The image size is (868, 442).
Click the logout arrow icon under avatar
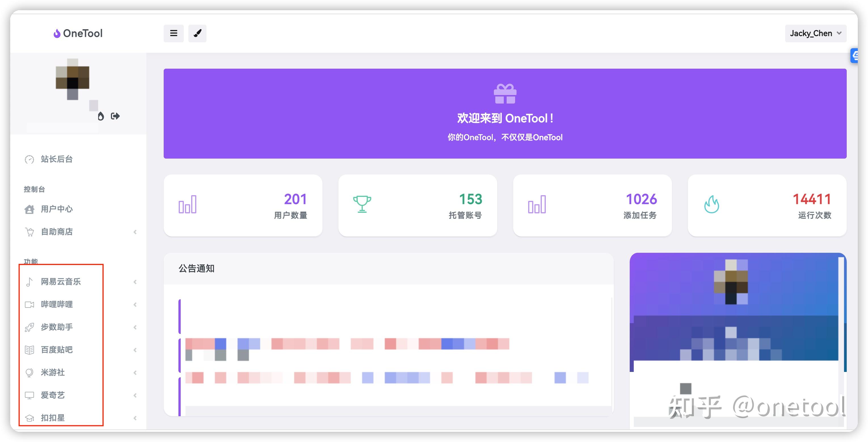pos(115,116)
